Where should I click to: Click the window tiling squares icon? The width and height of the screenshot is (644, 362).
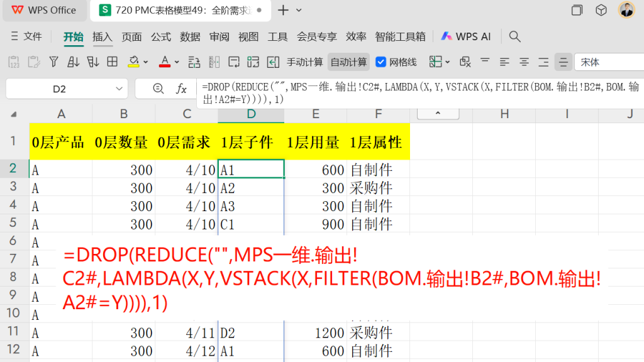point(577,10)
